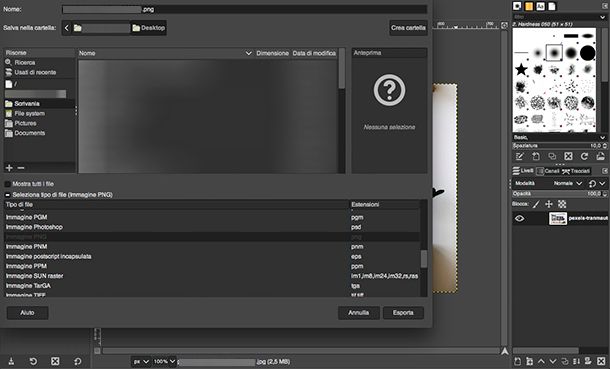Image resolution: width=610 pixels, height=369 pixels.
Task: Add a mask to the layer
Action: pyautogui.click(x=589, y=361)
